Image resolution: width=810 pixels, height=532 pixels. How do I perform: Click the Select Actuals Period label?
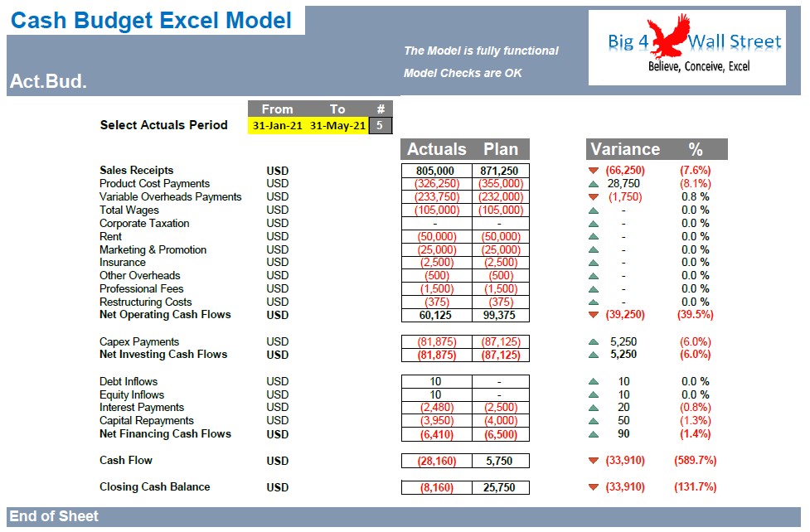[164, 125]
